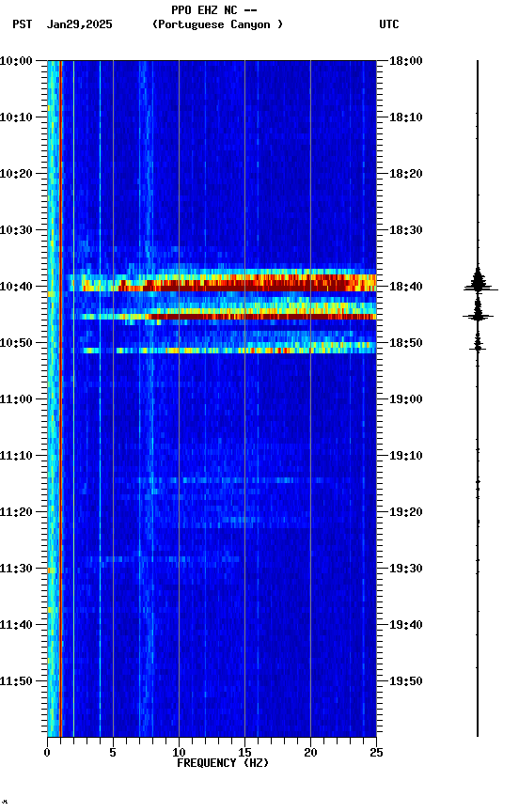
Task: Click the UTC time label 19:20
Action: pyautogui.click(x=406, y=512)
